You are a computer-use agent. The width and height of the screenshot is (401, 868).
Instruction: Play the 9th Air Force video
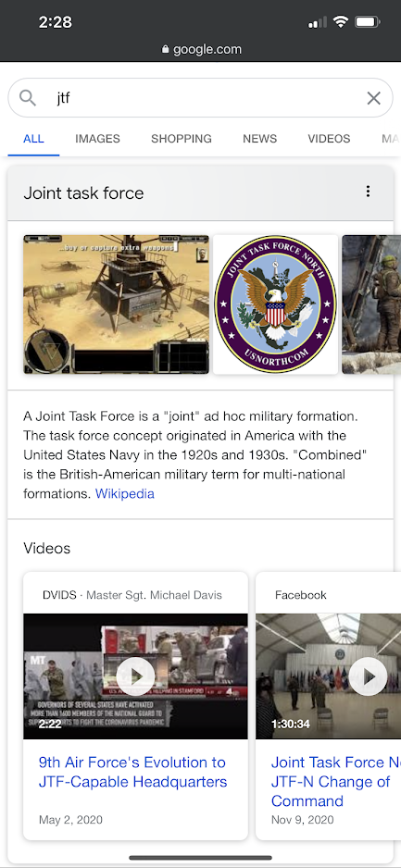[136, 676]
